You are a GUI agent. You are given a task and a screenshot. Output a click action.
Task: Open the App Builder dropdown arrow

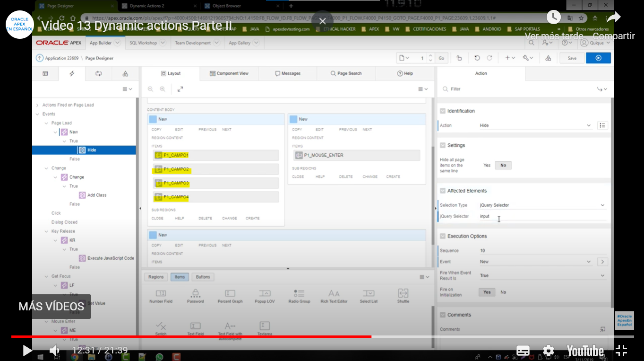(117, 43)
